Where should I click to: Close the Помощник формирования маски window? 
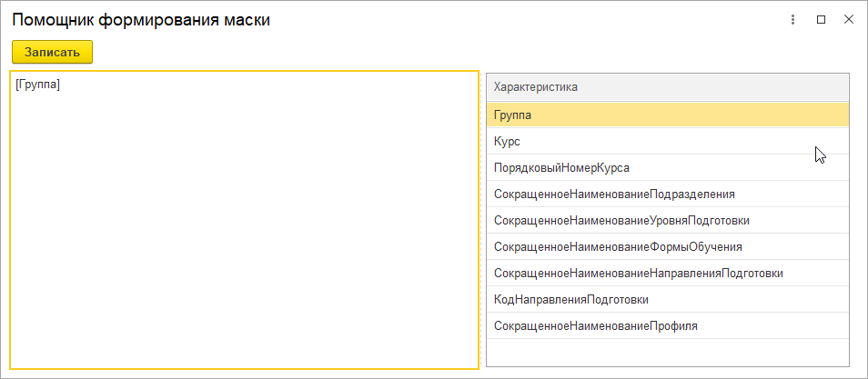pos(849,20)
